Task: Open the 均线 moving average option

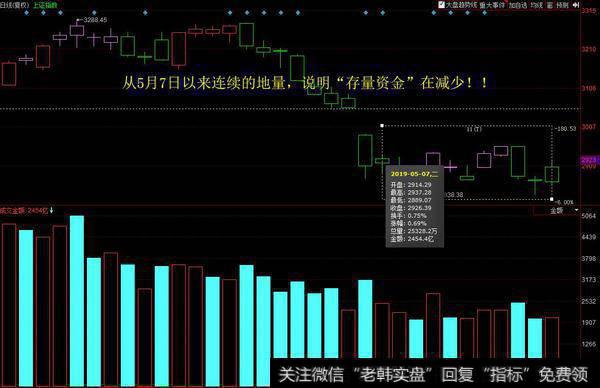Action: pyautogui.click(x=537, y=5)
